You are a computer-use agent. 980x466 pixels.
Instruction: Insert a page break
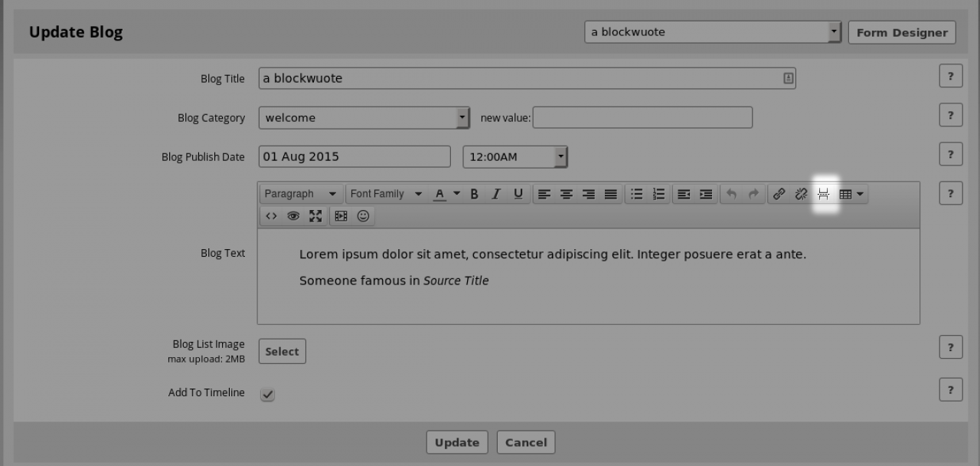click(823, 194)
